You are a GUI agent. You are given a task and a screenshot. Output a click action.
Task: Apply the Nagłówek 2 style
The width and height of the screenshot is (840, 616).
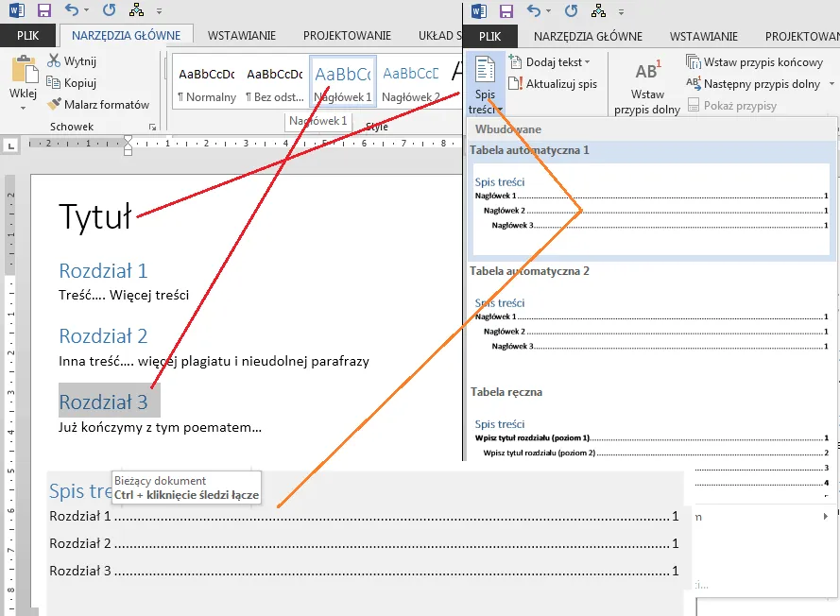(x=411, y=82)
